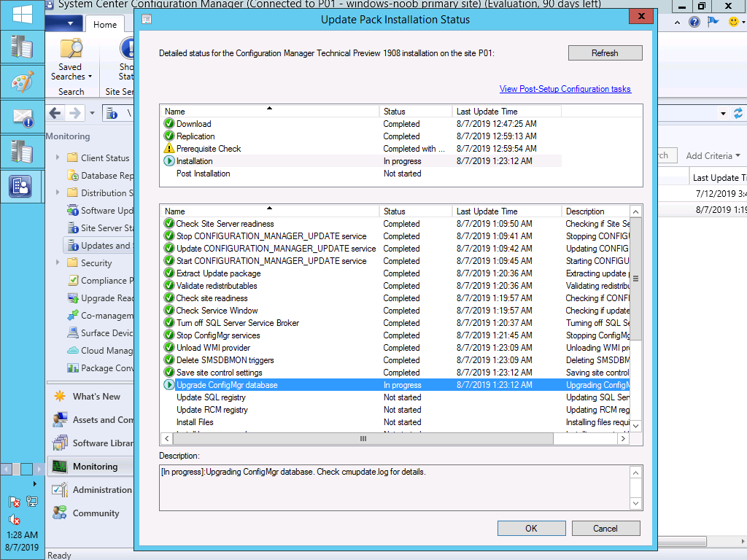Screen dimensions: 747x560
Task: Click the Windows Start button
Action: (22, 13)
